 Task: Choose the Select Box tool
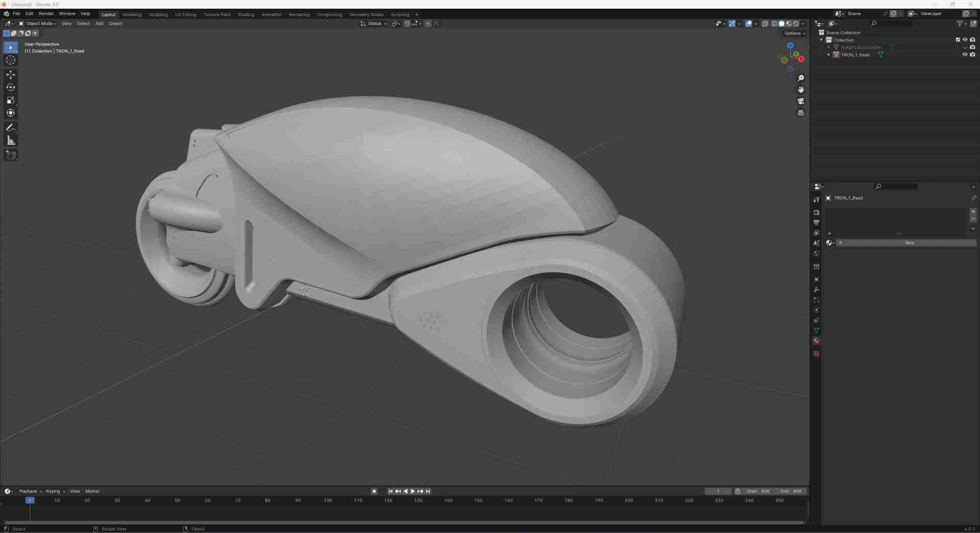(x=11, y=47)
